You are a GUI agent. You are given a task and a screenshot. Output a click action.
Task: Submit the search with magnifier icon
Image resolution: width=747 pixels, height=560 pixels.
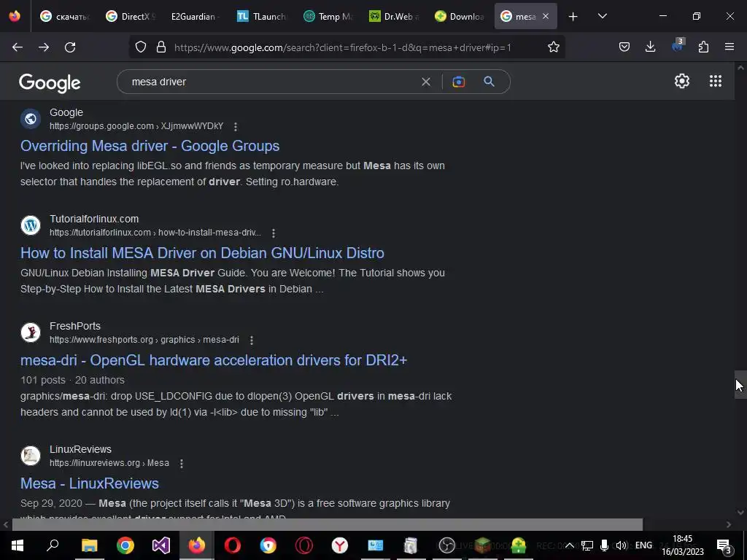(489, 82)
